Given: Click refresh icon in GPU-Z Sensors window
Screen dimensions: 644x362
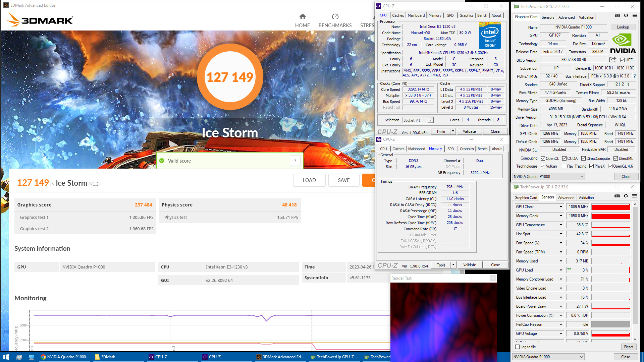Looking at the screenshot, I should (x=626, y=196).
